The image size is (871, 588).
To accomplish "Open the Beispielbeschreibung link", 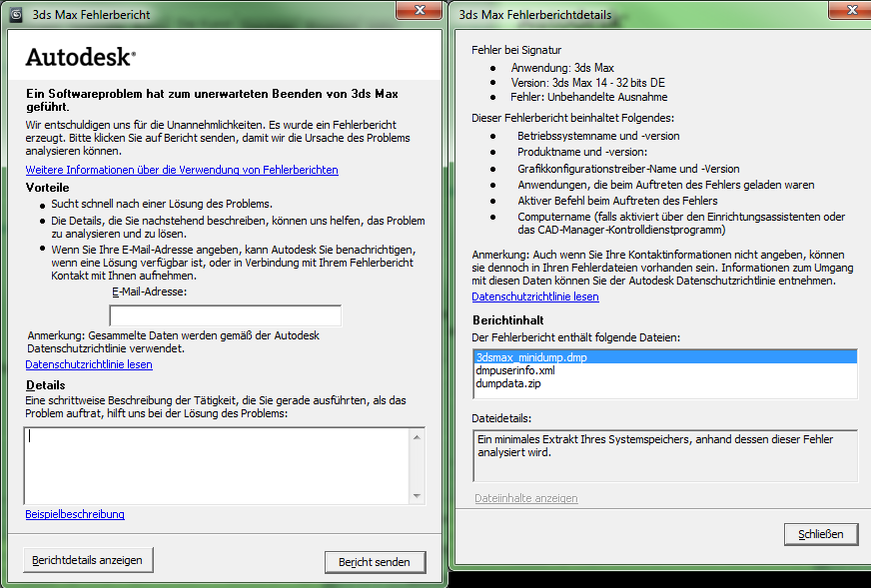I will click(75, 514).
